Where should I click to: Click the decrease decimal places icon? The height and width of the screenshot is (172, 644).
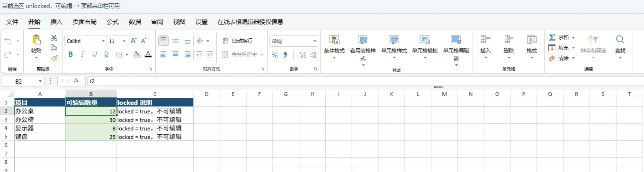point(313,55)
